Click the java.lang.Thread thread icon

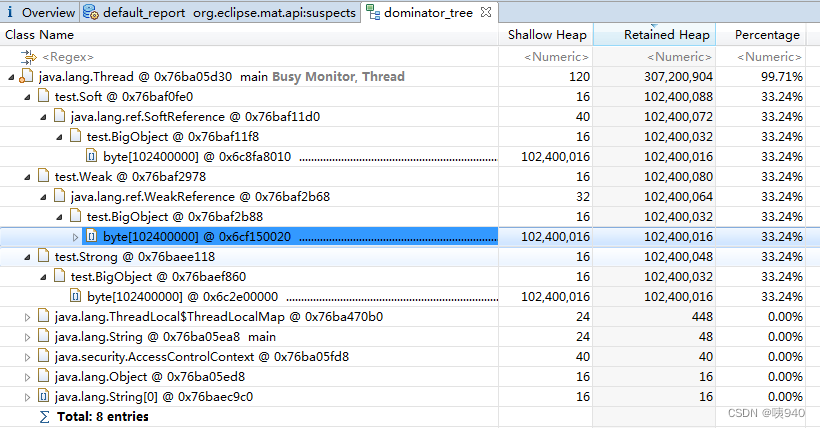click(26, 76)
